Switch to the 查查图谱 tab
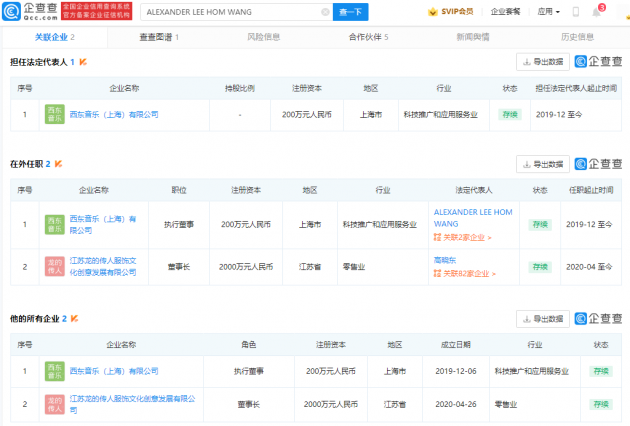The width and height of the screenshot is (630, 426). (x=158, y=36)
